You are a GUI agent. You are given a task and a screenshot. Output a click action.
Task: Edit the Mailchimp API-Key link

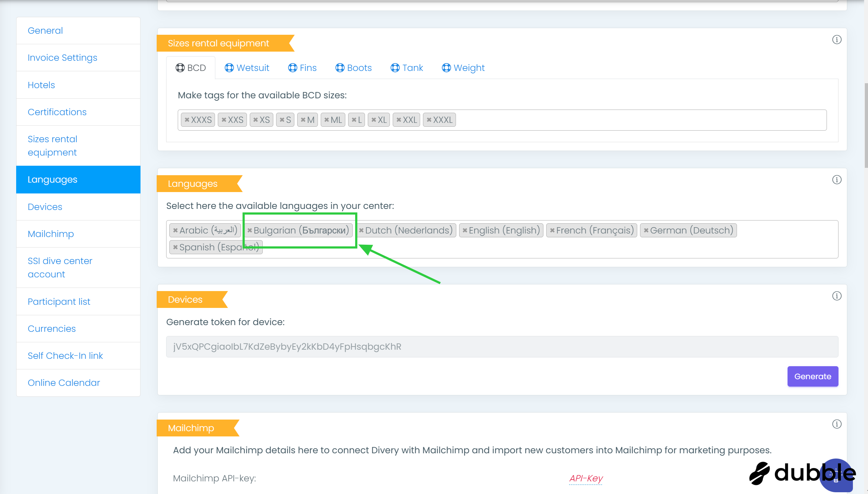586,478
